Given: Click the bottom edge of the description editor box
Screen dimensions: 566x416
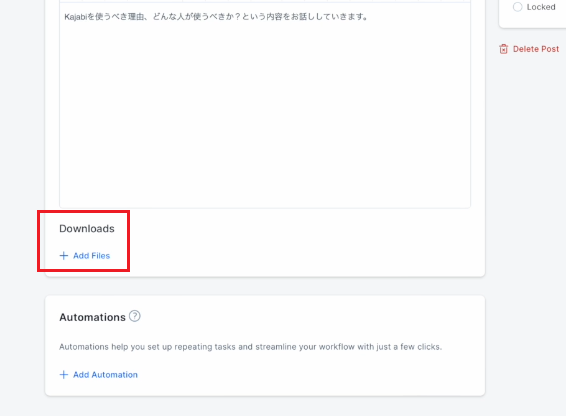Looking at the screenshot, I should (x=265, y=208).
